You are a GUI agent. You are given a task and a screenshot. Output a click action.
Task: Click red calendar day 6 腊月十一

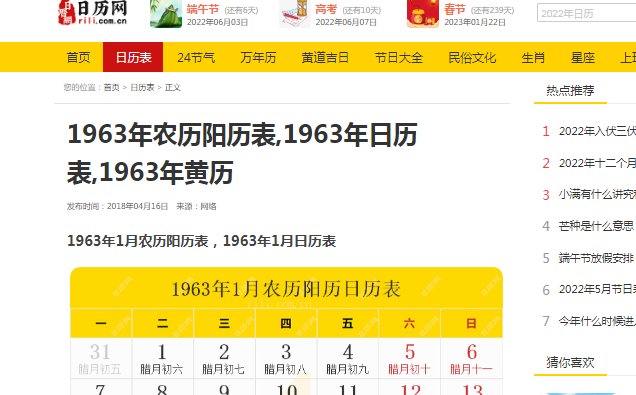tap(471, 359)
